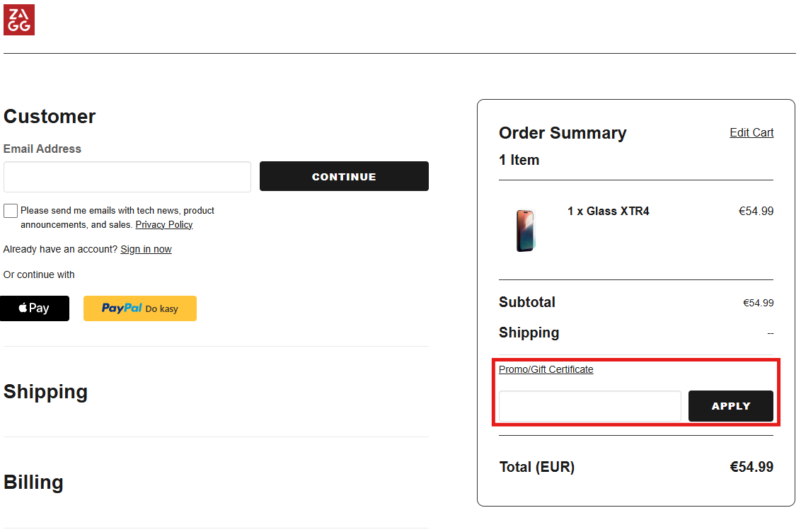Click the Sign in now link
The width and height of the screenshot is (801, 532).
146,249
